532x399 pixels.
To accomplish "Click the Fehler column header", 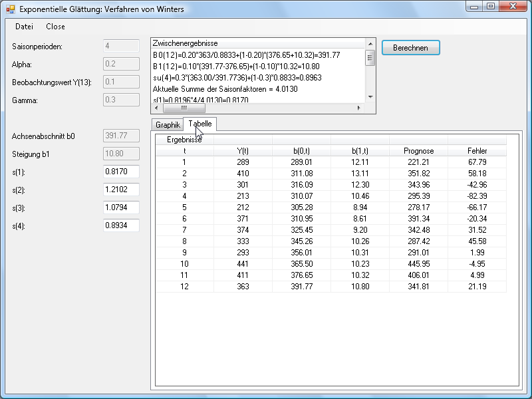I will 477,151.
